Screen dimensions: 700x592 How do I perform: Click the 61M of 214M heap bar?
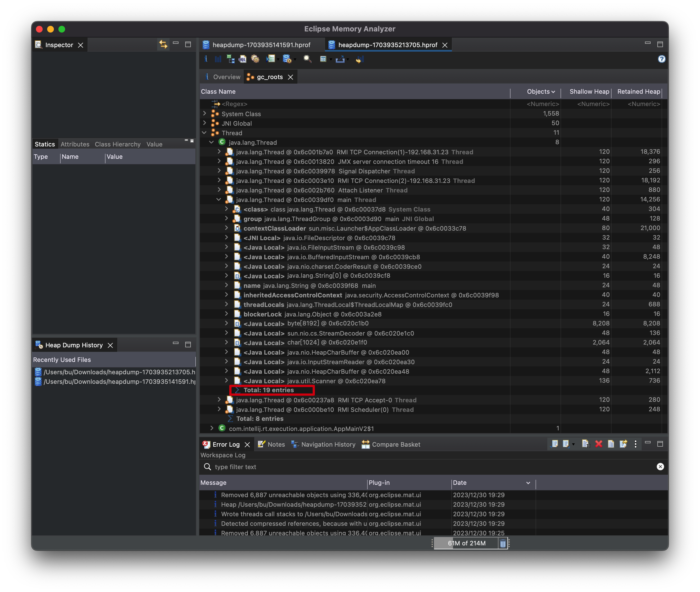point(466,543)
